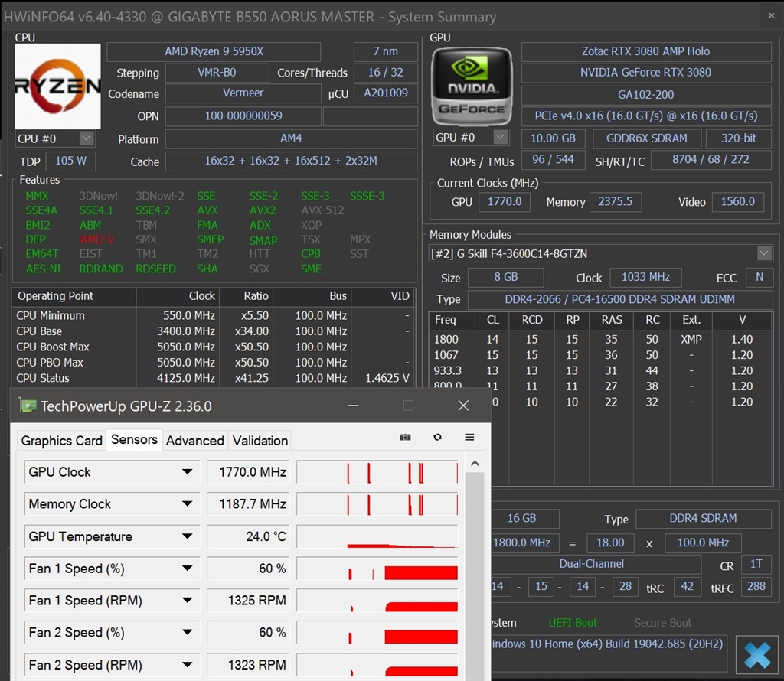This screenshot has height=681, width=784.
Task: Close the GPU-Z window
Action: 463,406
